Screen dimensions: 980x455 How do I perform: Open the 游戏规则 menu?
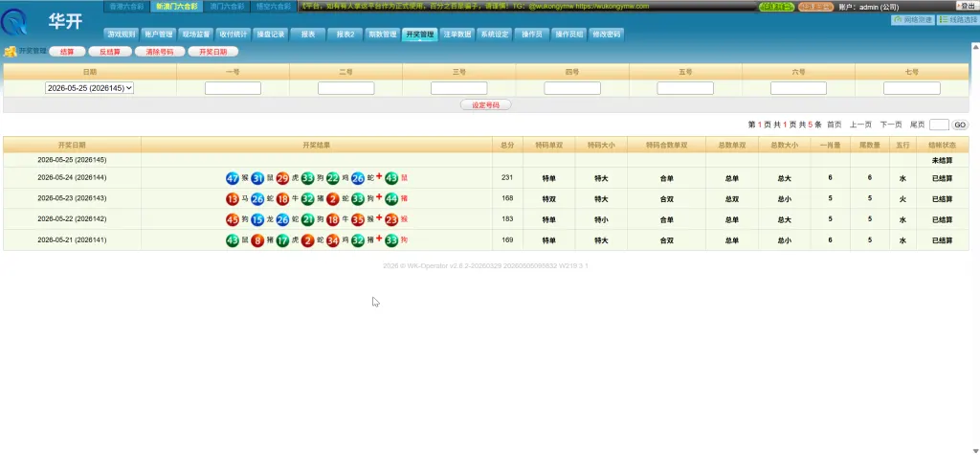click(x=121, y=34)
